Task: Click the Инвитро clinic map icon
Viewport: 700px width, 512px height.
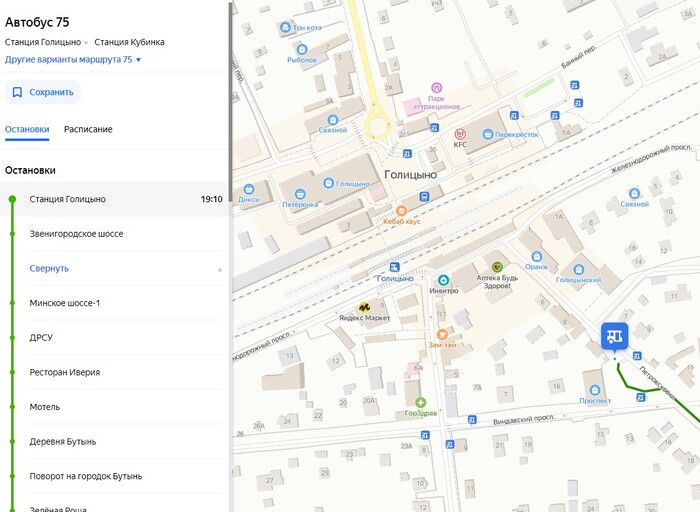Action: click(444, 280)
